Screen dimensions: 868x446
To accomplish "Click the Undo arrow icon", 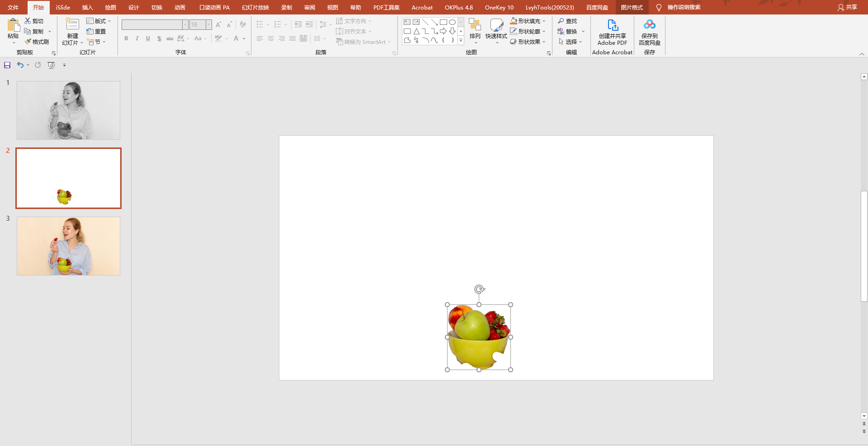I will coord(20,65).
